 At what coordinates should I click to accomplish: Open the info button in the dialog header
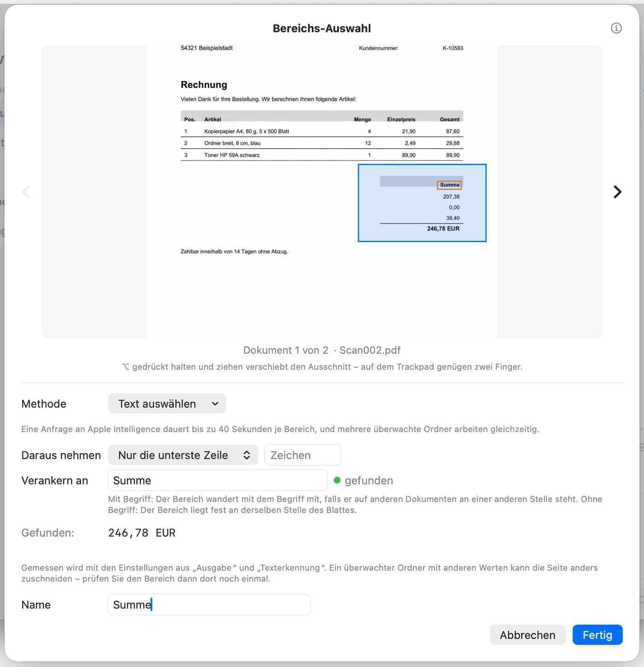[616, 28]
